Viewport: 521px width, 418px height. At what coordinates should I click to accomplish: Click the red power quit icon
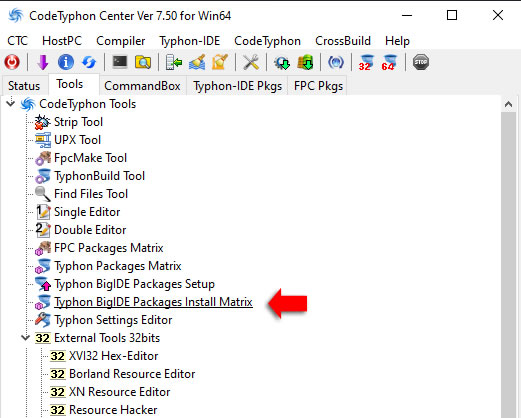coord(12,62)
